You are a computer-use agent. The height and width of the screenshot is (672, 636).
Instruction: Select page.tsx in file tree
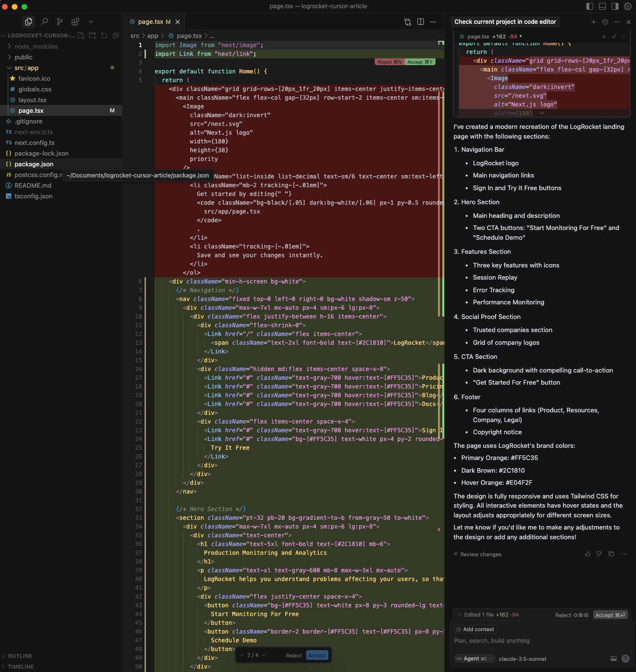[x=31, y=110]
